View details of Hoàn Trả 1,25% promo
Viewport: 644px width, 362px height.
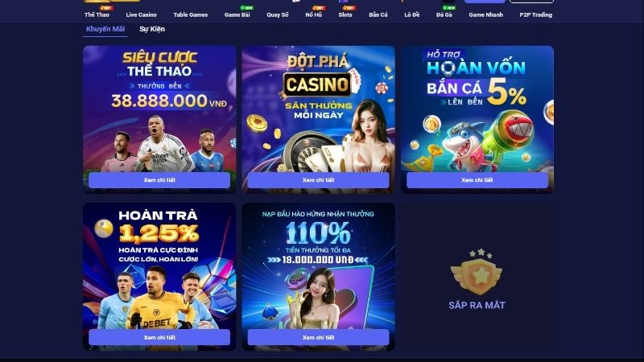click(x=159, y=337)
